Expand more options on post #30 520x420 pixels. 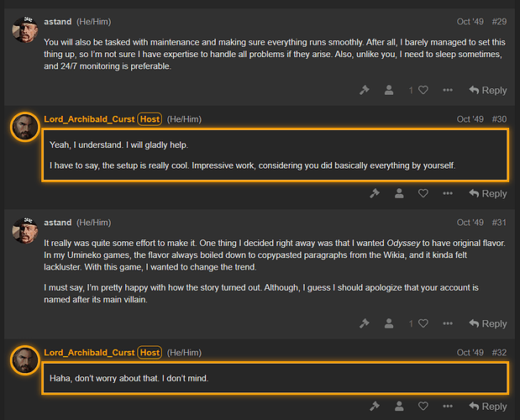(448, 193)
